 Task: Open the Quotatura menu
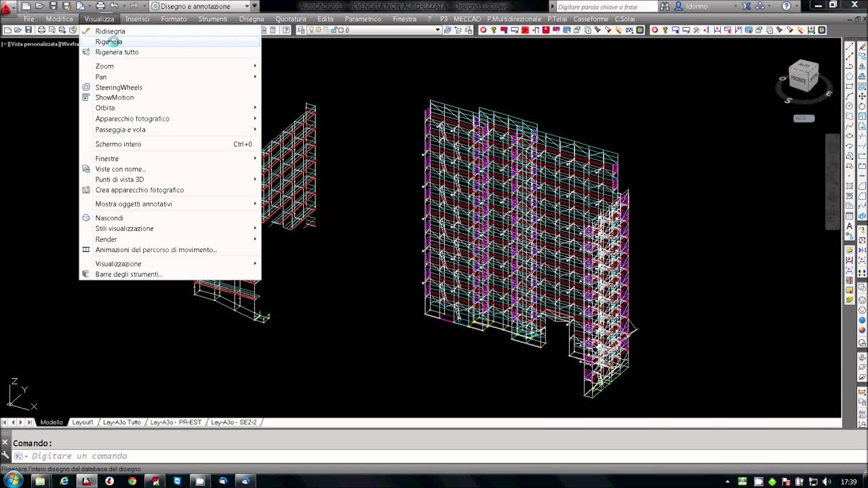click(x=291, y=19)
